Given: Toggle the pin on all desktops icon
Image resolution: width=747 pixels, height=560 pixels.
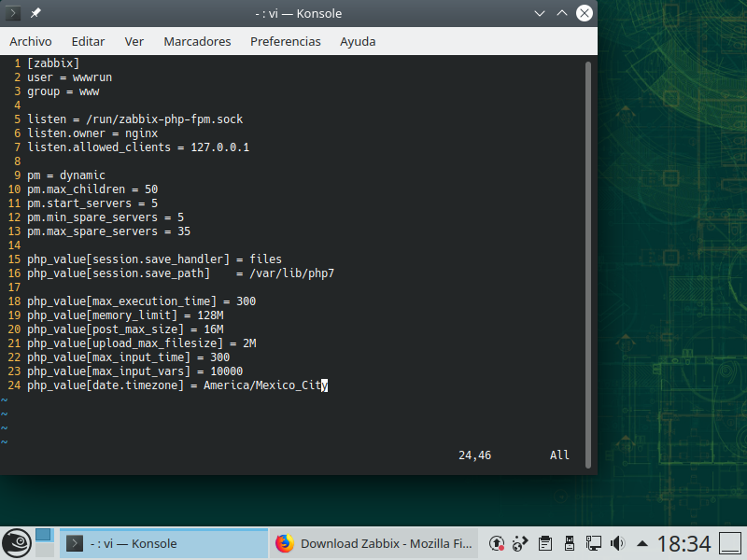Looking at the screenshot, I should pyautogui.click(x=35, y=13).
